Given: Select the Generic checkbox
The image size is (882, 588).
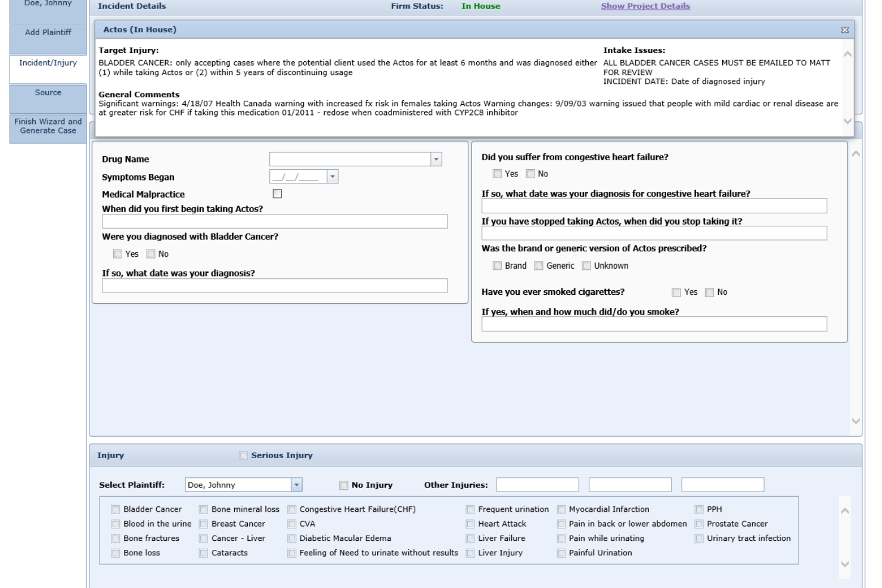Looking at the screenshot, I should 539,266.
